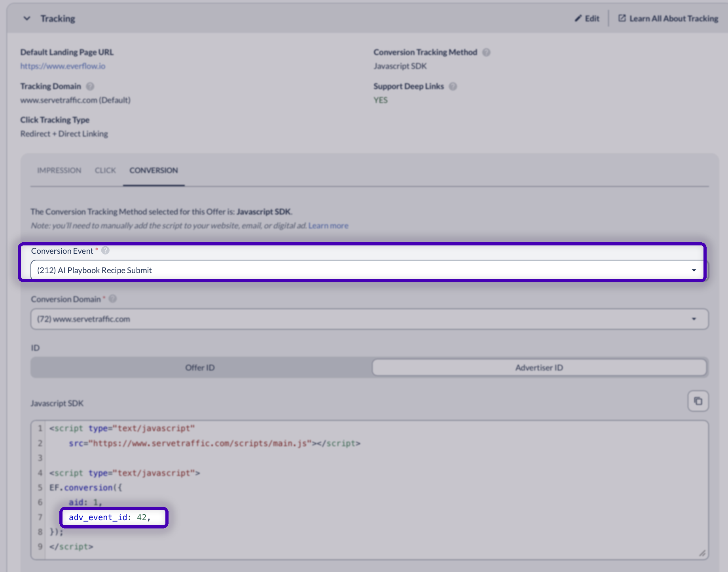Click the adv_event_id: 42 code line
Viewport: 728px width, 572px height.
(110, 517)
